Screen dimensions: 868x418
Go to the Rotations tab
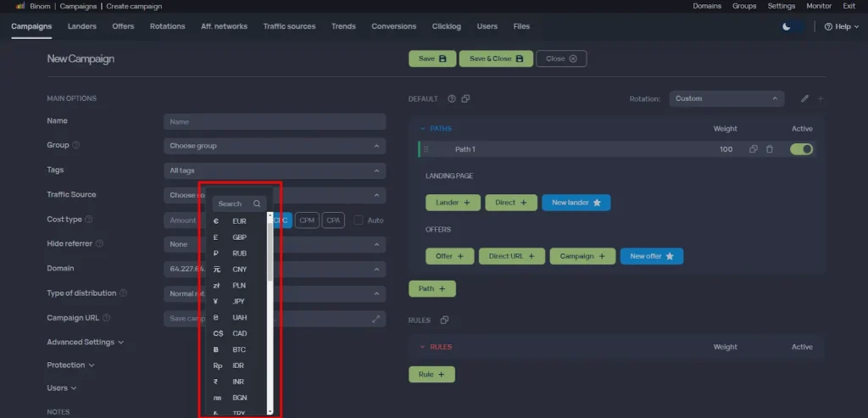(x=167, y=26)
